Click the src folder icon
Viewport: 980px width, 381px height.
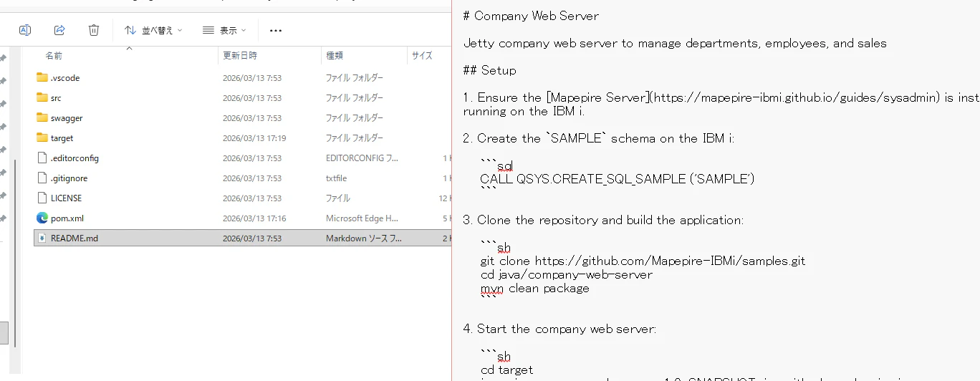tap(42, 97)
